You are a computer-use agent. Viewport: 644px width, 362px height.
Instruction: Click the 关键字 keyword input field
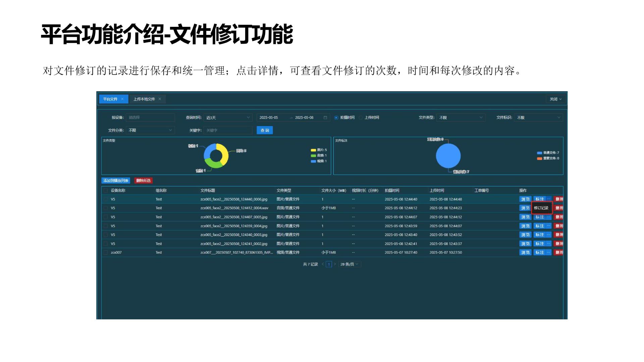pyautogui.click(x=228, y=130)
